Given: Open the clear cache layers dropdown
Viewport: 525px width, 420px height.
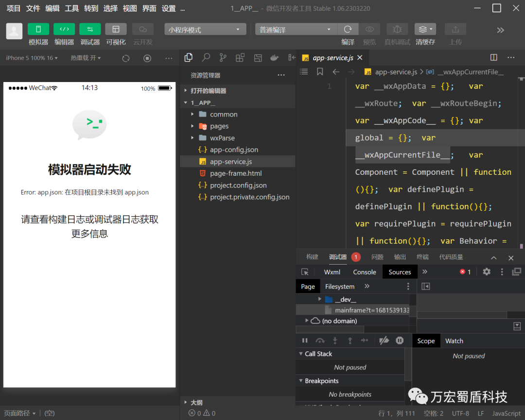Looking at the screenshot, I should pyautogui.click(x=425, y=29).
